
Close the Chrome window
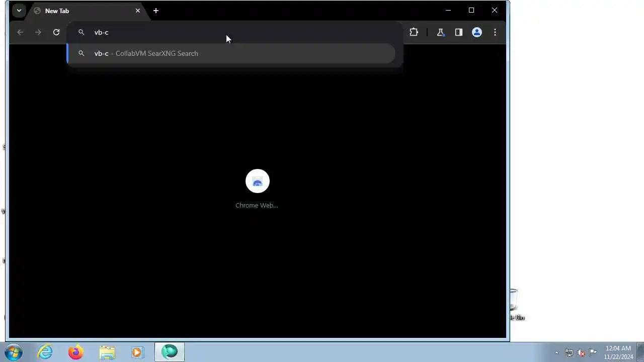495,10
